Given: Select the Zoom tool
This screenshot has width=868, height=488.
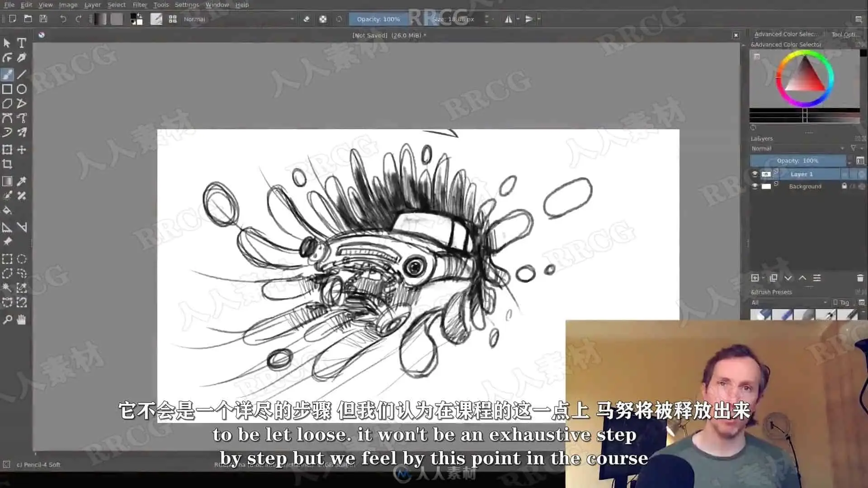Looking at the screenshot, I should tap(7, 320).
